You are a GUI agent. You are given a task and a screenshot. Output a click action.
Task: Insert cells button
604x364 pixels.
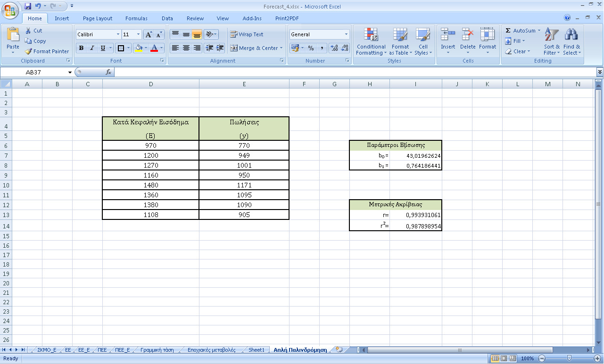coord(448,41)
